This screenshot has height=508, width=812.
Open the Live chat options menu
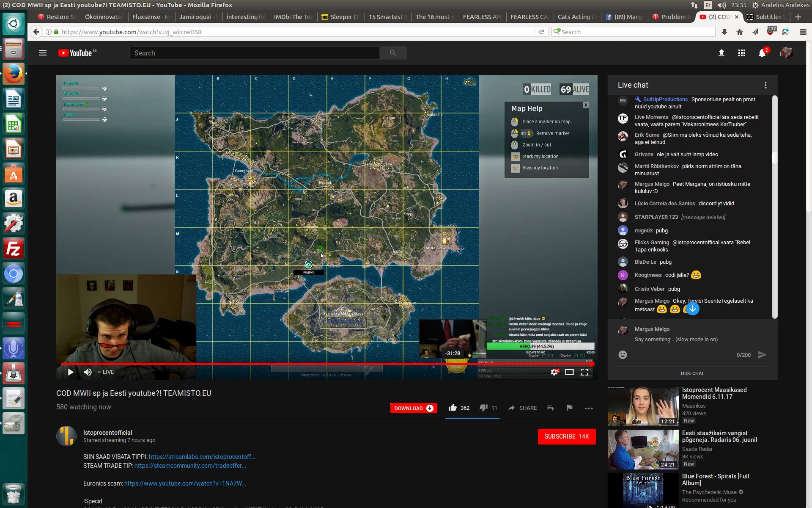pos(765,85)
